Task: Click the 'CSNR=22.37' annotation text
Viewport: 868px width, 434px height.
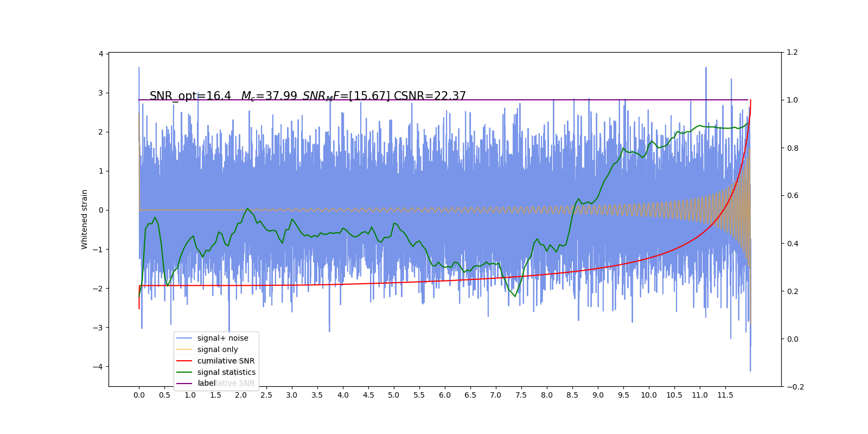Action: click(x=430, y=96)
